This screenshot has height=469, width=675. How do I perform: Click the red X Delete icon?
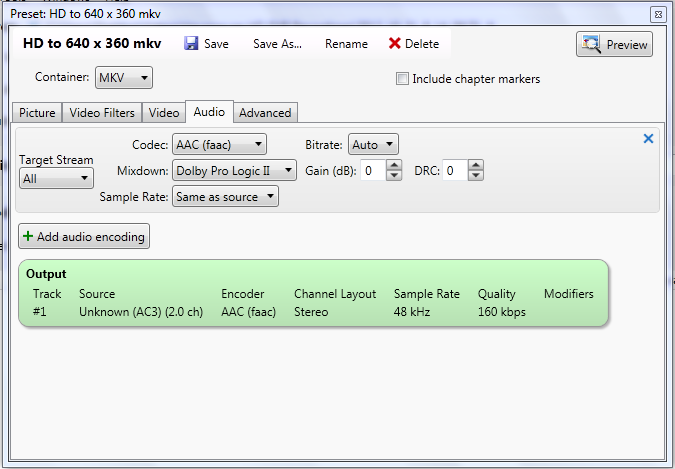click(x=394, y=43)
